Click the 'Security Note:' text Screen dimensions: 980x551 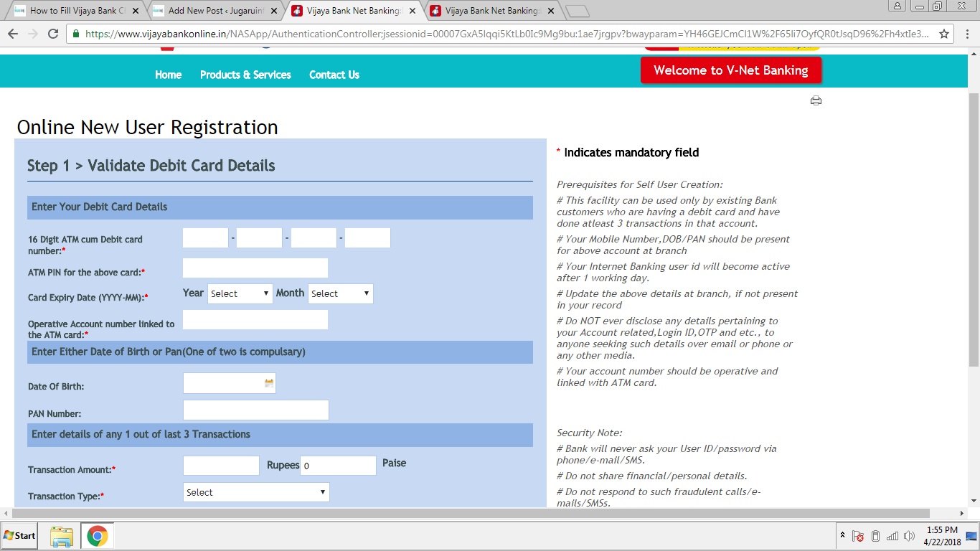pyautogui.click(x=590, y=433)
